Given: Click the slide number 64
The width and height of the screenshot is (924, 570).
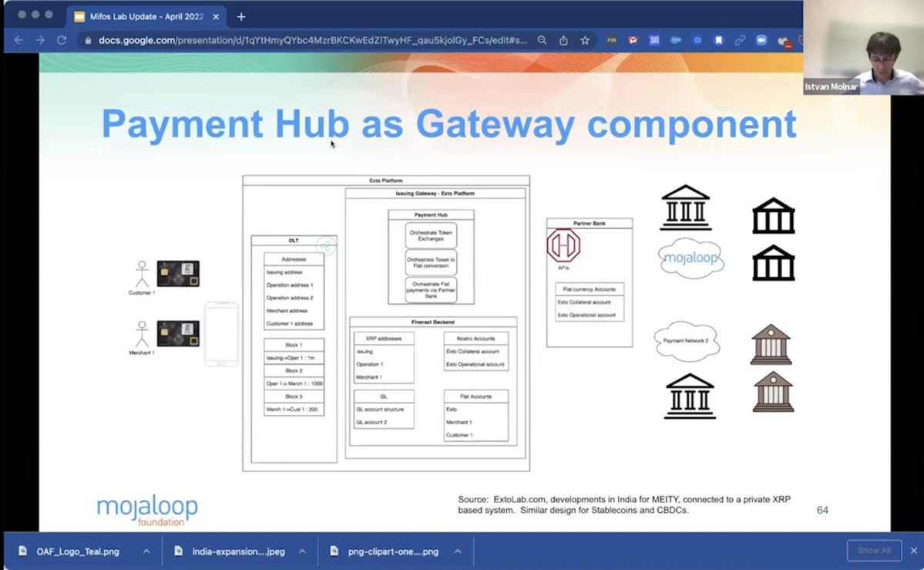Looking at the screenshot, I should (822, 510).
